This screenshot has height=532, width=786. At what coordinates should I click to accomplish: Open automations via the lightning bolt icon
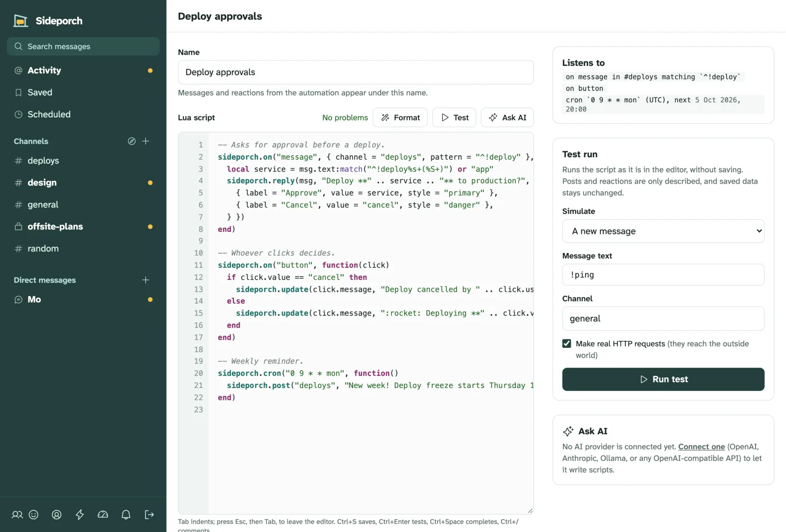(x=80, y=514)
